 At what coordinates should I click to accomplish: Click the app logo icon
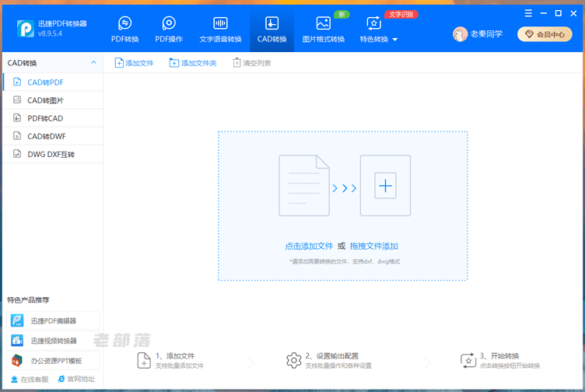tap(26, 28)
